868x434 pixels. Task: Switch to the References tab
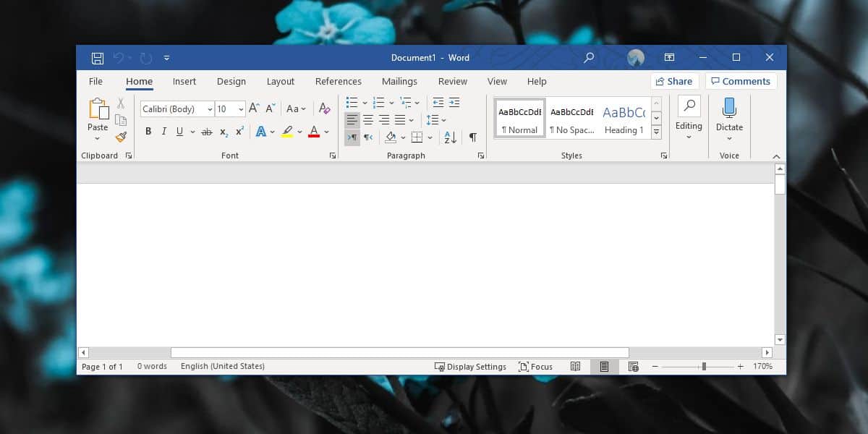339,81
